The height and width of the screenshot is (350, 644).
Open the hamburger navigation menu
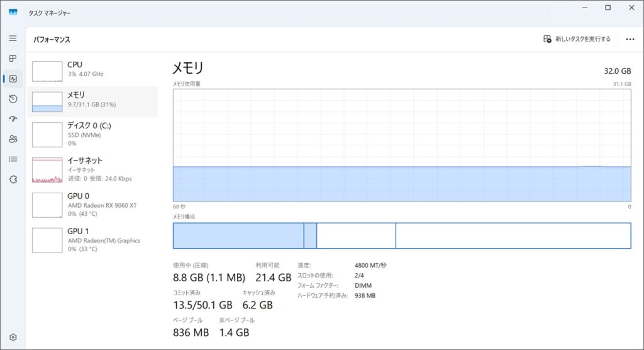click(x=13, y=38)
